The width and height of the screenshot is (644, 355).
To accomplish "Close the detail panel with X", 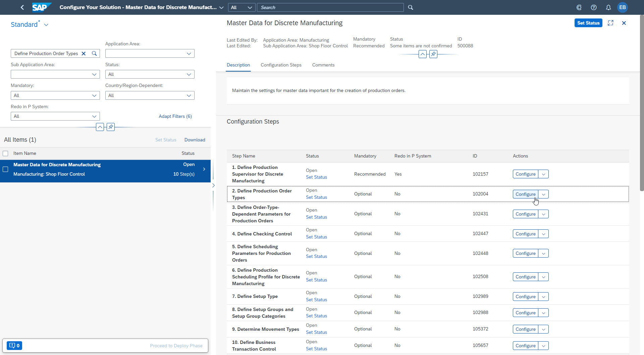I will tap(624, 23).
